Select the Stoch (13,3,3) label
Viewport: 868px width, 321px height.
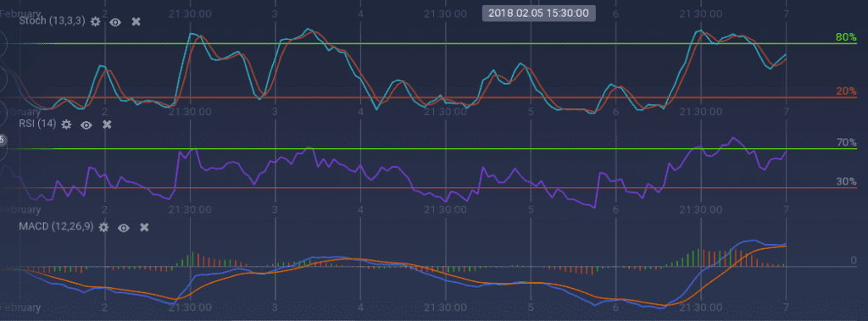tap(52, 21)
